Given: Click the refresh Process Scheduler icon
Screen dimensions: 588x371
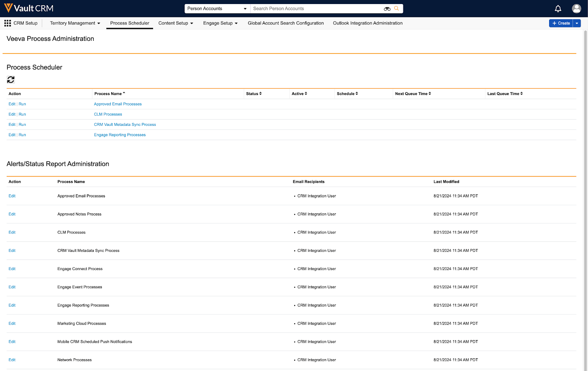Looking at the screenshot, I should pyautogui.click(x=11, y=80).
